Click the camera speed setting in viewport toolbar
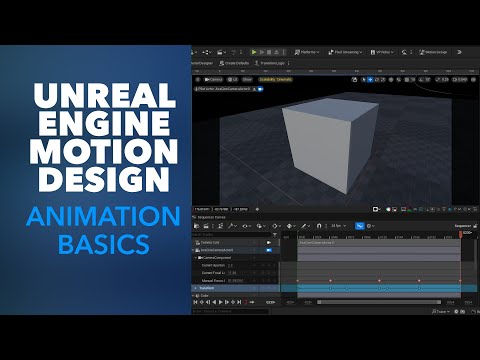Screen dimensions: 480x360 point(460,80)
